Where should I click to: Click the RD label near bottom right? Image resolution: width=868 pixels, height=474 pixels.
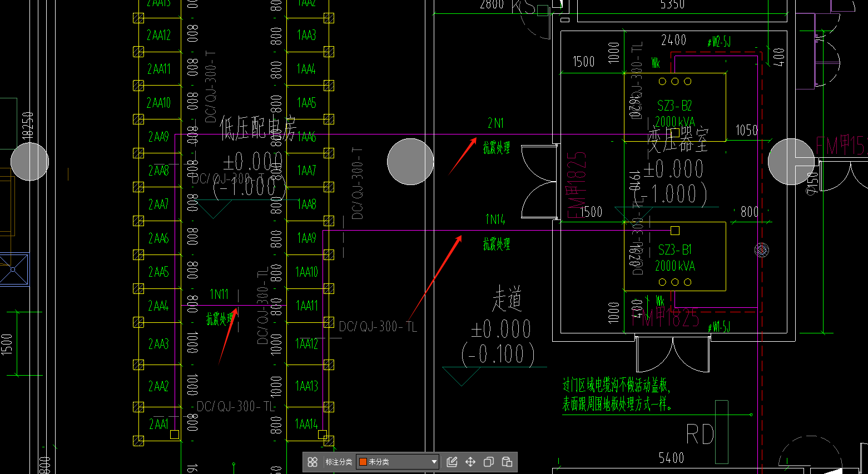(700, 435)
